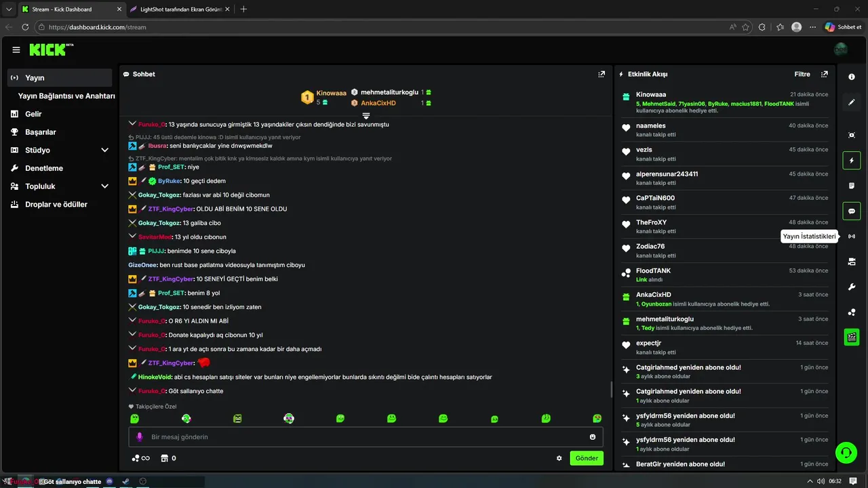This screenshot has height=488, width=868.
Task: Click the pencil edit icon in right sidebar
Action: tap(852, 102)
